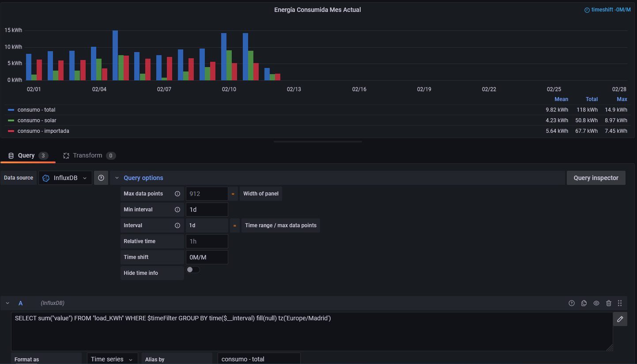Toggle the query editor mode with the pencil icon

tap(620, 319)
